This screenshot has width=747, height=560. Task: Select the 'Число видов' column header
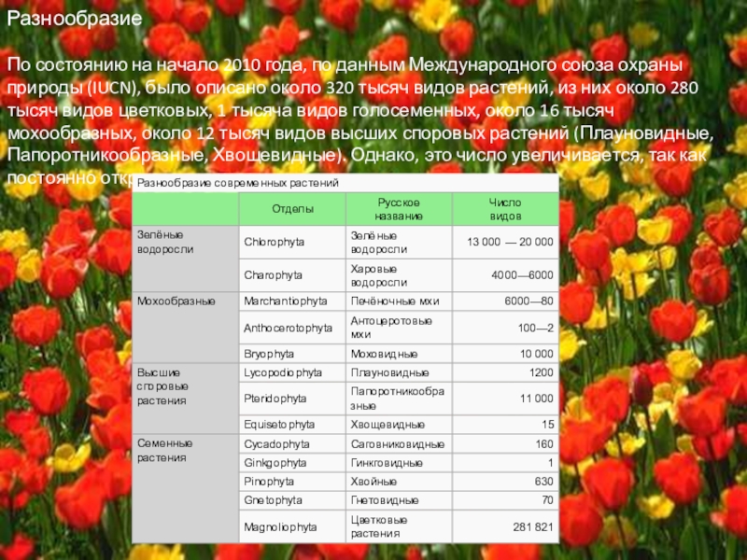coord(505,208)
